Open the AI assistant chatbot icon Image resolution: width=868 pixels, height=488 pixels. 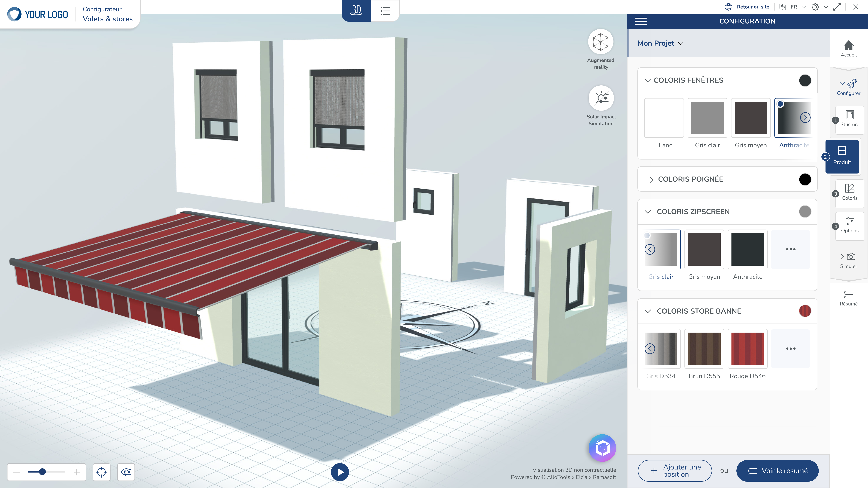point(602,448)
